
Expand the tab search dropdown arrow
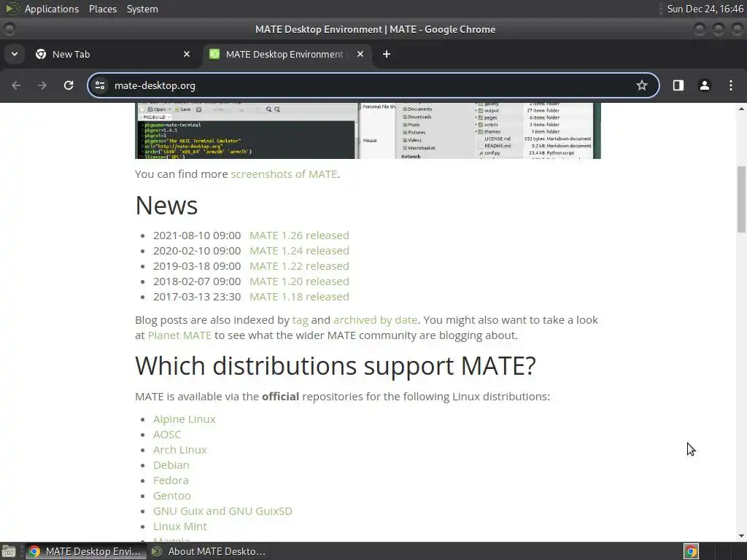coord(15,54)
